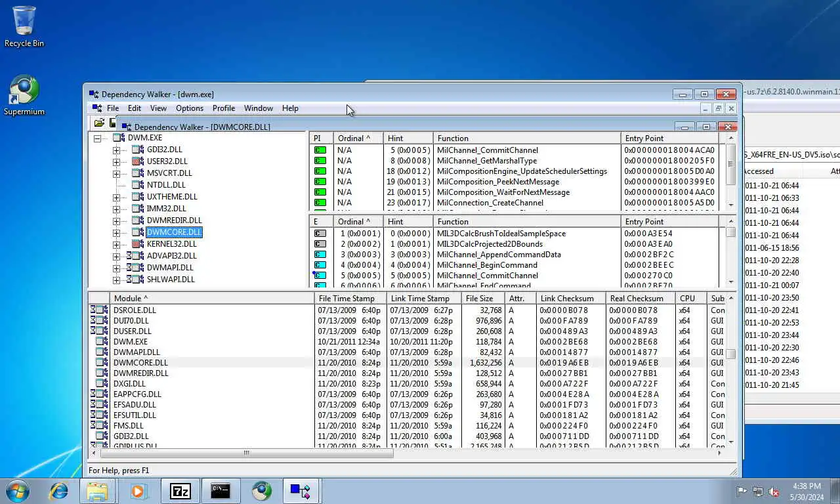Open Windows Media Player from the taskbar
Screen dimensions: 840x504
pyautogui.click(x=138, y=491)
